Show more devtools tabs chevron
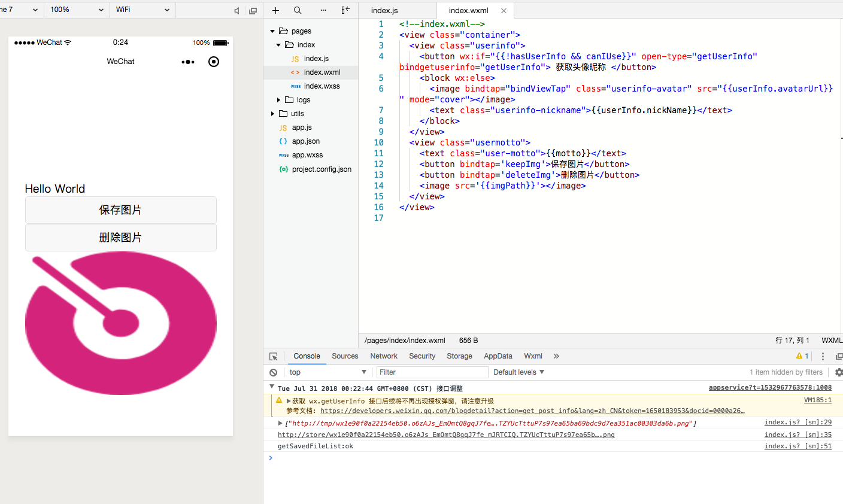Screen dimensions: 843x504 pyautogui.click(x=556, y=356)
